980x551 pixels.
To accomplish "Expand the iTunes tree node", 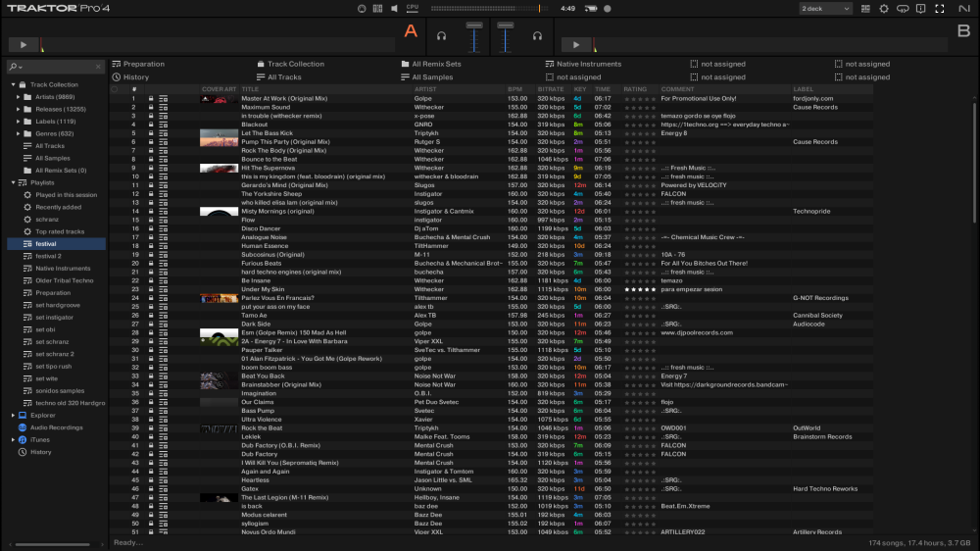I will point(13,439).
